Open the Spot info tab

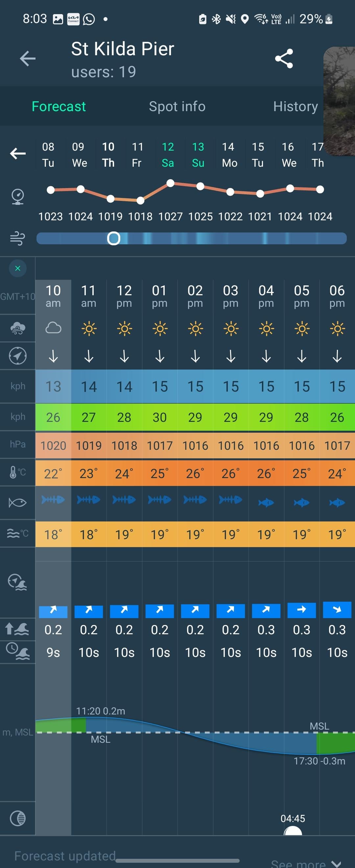[x=177, y=107]
